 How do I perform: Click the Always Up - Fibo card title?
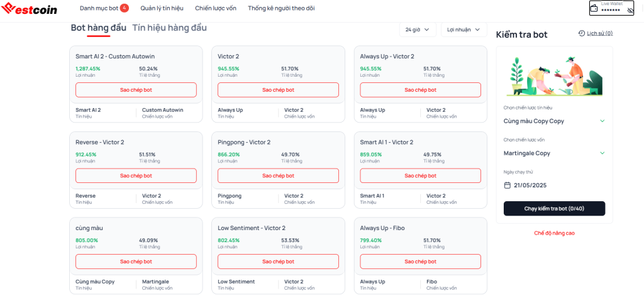click(383, 228)
